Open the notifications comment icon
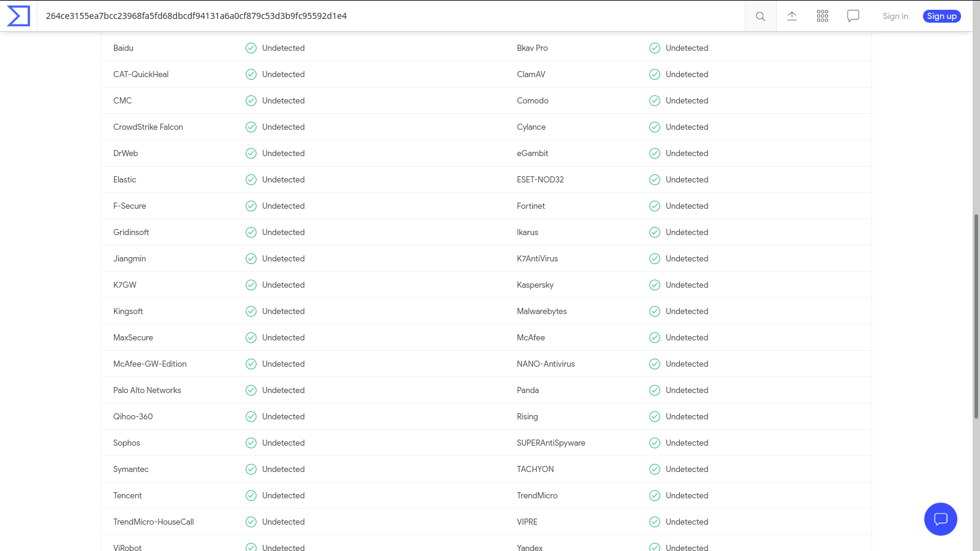This screenshot has width=980, height=551. 853,16
